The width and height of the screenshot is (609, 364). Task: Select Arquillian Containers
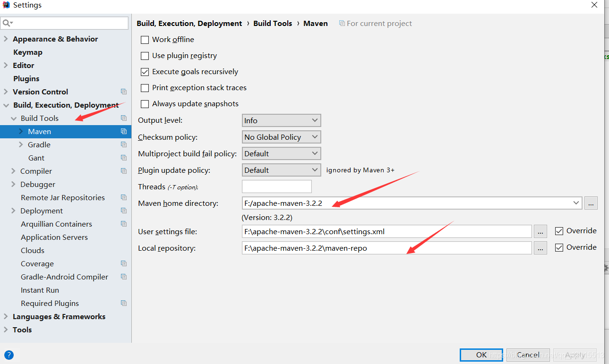click(x=57, y=224)
